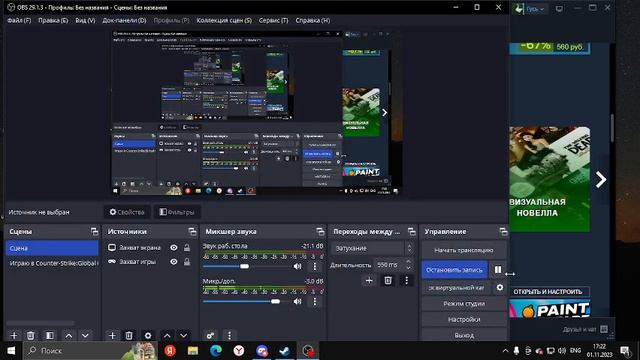640x360 pixels.
Task: Delete selected scene with trash icon
Action: pos(31,336)
